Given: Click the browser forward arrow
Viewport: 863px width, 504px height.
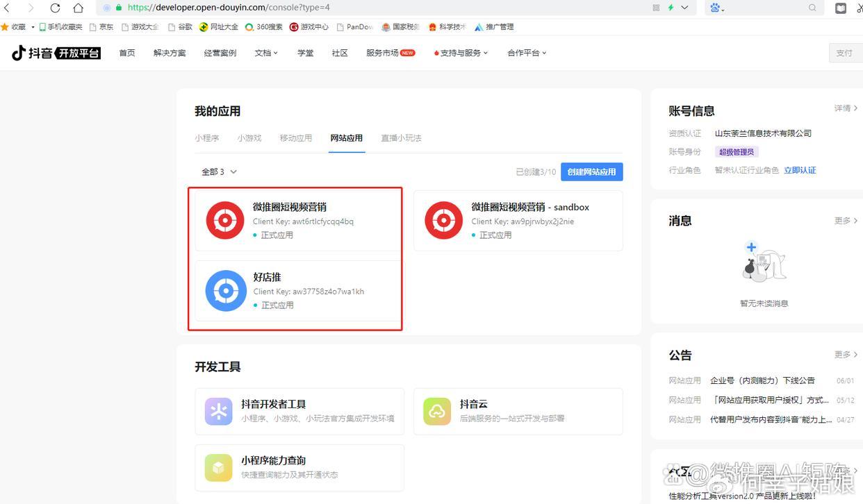Looking at the screenshot, I should pos(31,8).
